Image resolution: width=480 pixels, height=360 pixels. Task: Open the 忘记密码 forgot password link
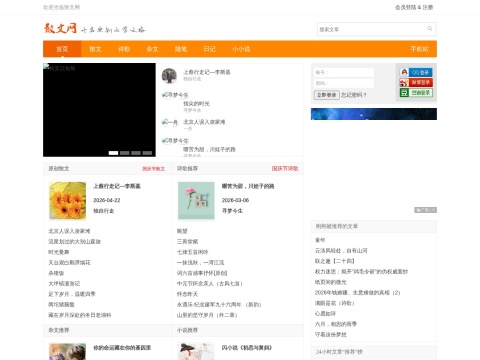[x=353, y=95]
